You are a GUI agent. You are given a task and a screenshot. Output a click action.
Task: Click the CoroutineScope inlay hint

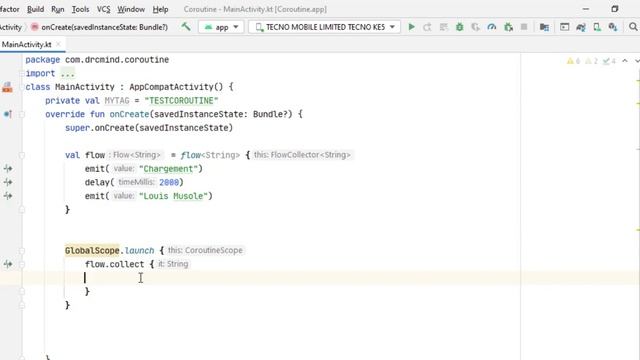[x=205, y=250]
